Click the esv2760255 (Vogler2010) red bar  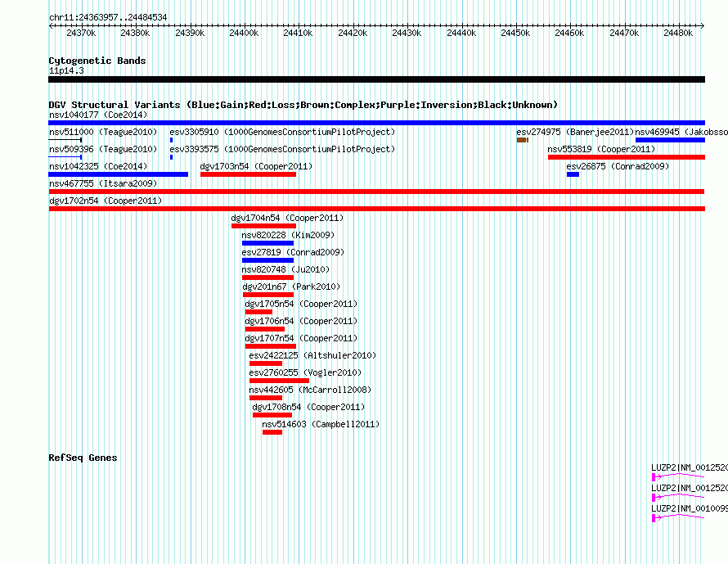click(x=279, y=381)
